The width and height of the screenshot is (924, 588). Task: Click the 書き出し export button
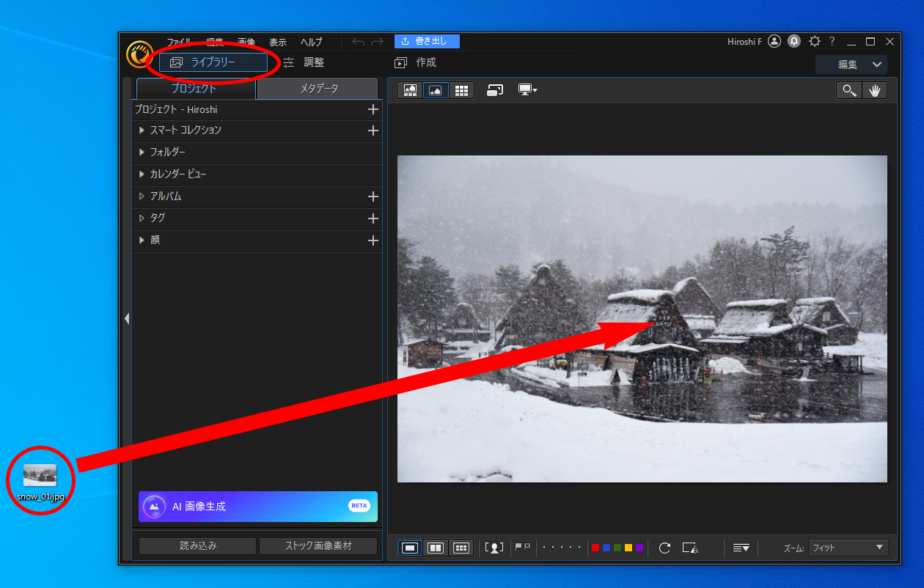click(427, 41)
